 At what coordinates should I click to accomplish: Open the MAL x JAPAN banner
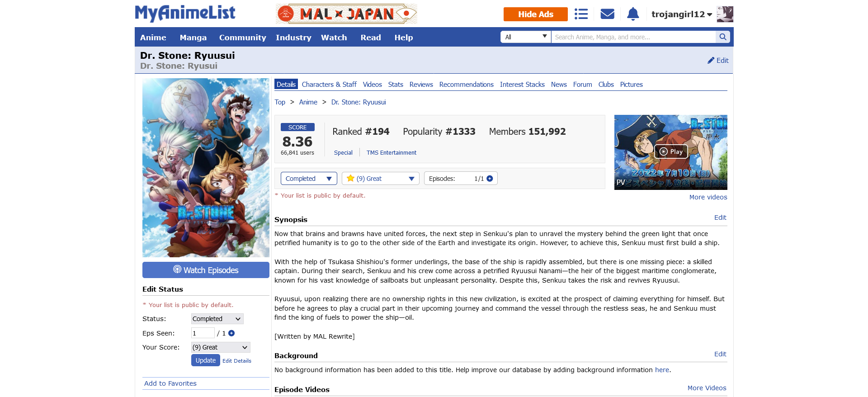(x=346, y=14)
